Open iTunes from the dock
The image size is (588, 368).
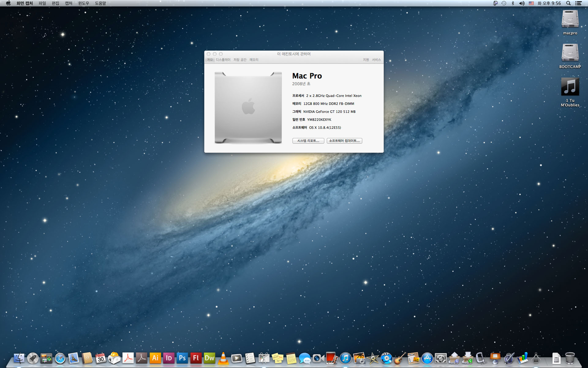coord(345,358)
